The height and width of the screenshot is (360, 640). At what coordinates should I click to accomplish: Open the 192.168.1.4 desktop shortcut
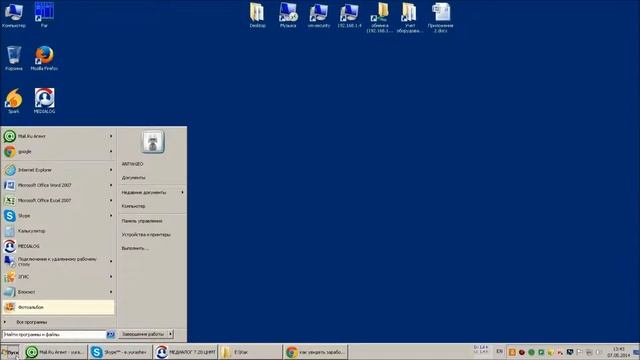pyautogui.click(x=349, y=16)
